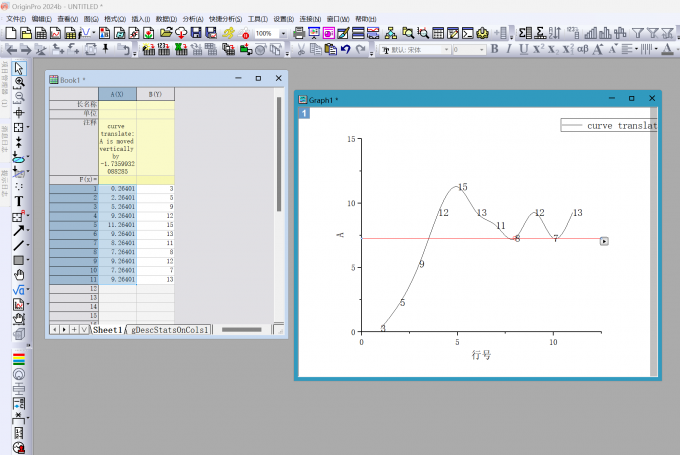Image resolution: width=680 pixels, height=455 pixels.
Task: Select the data label 15 at curve peak
Action: [x=463, y=187]
